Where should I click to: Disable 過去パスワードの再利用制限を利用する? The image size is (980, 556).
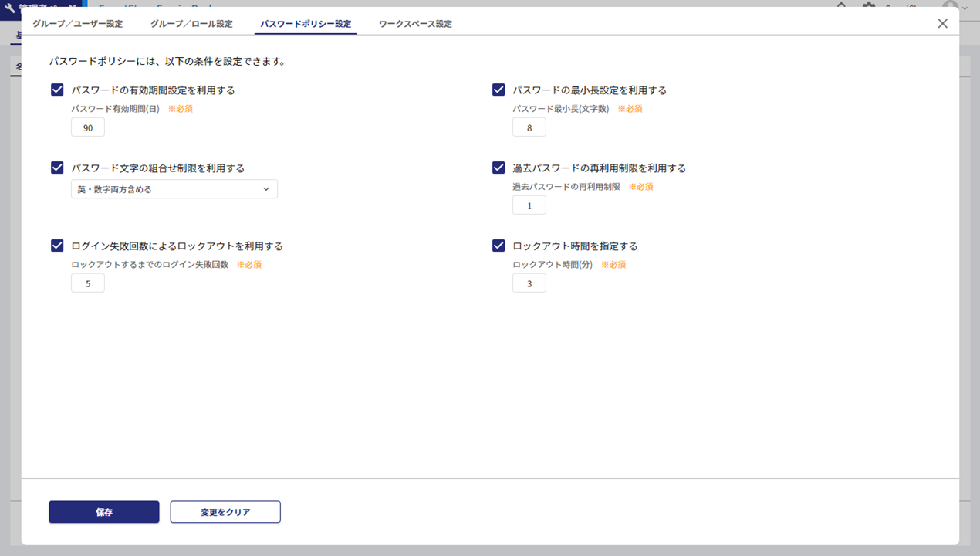click(498, 168)
